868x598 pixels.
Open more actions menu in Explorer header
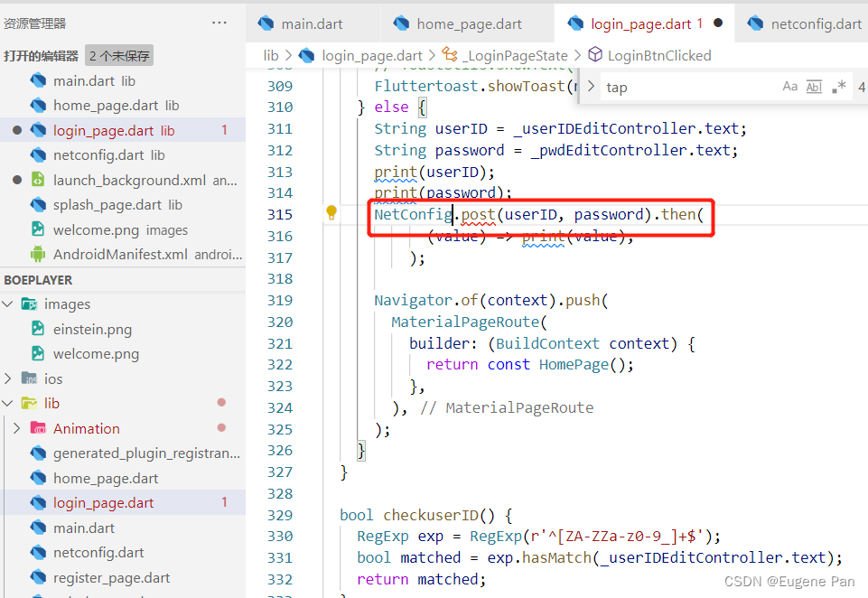218,22
